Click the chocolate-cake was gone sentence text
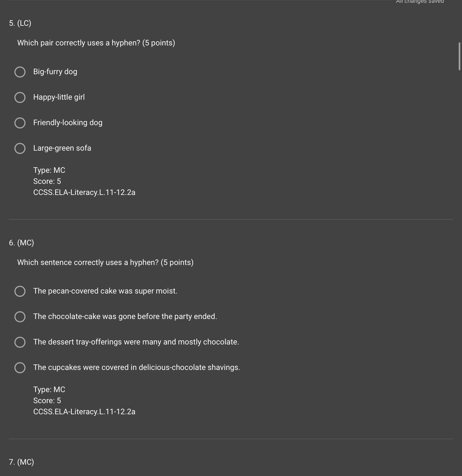Viewport: 462px width, 476px height. click(125, 317)
